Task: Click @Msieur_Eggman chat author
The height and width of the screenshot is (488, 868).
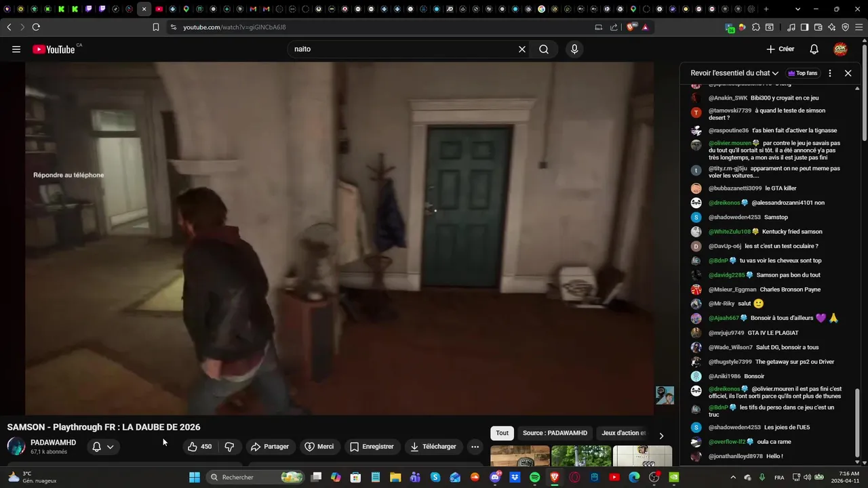Action: pos(732,289)
